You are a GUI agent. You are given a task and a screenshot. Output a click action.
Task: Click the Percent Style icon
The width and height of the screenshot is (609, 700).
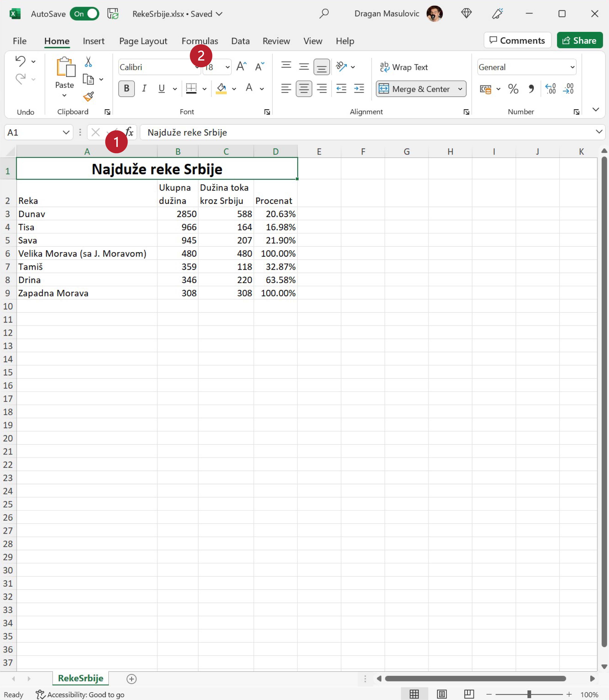[513, 89]
